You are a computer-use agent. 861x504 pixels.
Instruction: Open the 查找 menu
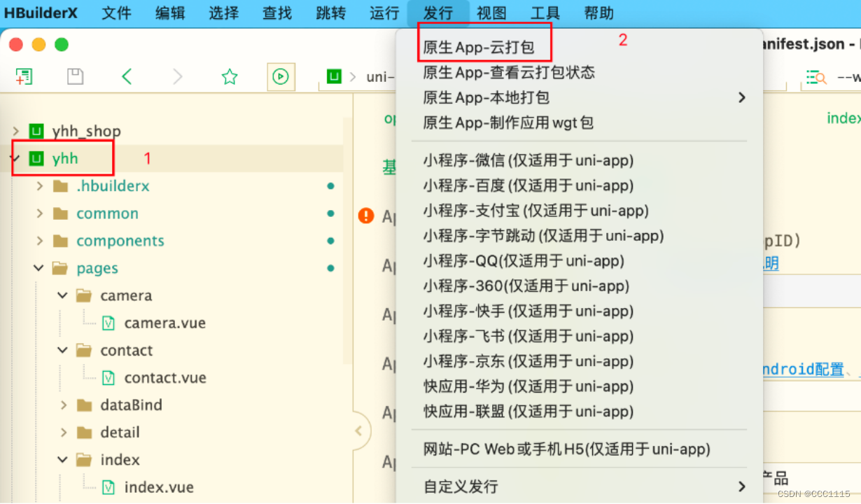point(277,13)
